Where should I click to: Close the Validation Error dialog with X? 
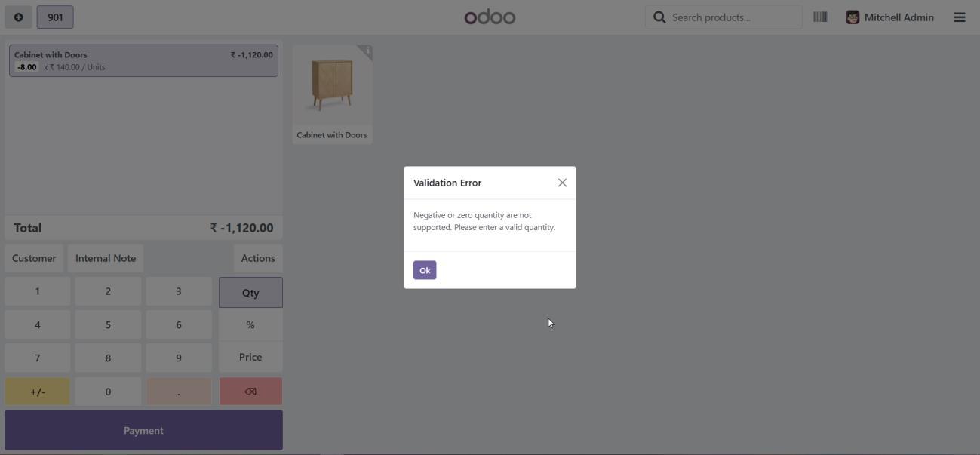(562, 183)
